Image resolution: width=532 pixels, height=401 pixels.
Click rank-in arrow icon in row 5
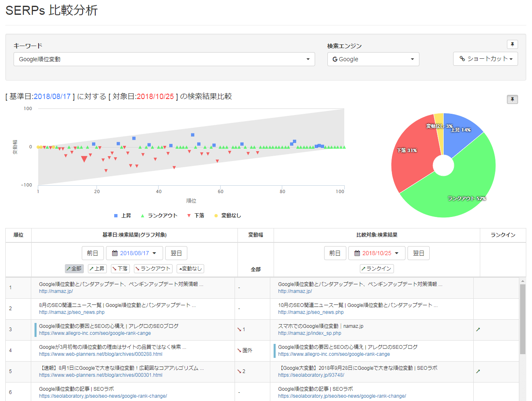coord(478,371)
